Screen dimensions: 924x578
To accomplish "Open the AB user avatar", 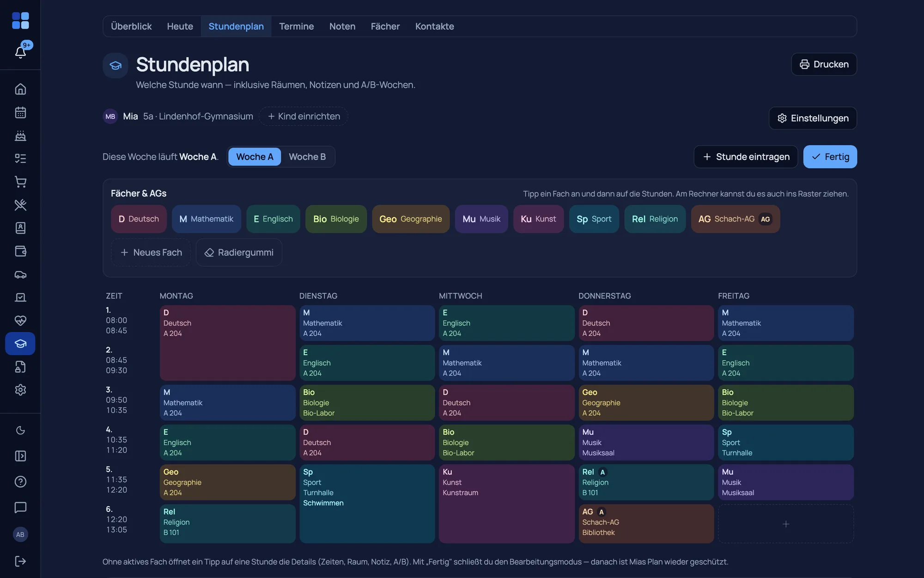I will tap(20, 535).
